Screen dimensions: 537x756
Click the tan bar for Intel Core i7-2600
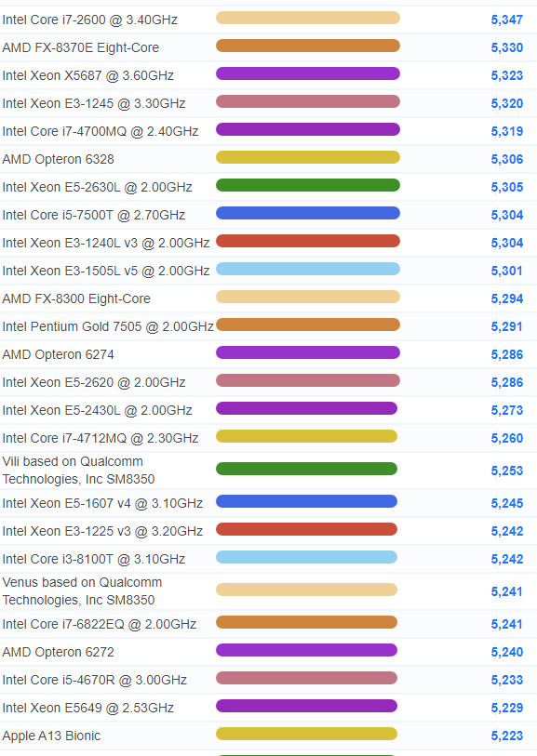click(x=308, y=18)
